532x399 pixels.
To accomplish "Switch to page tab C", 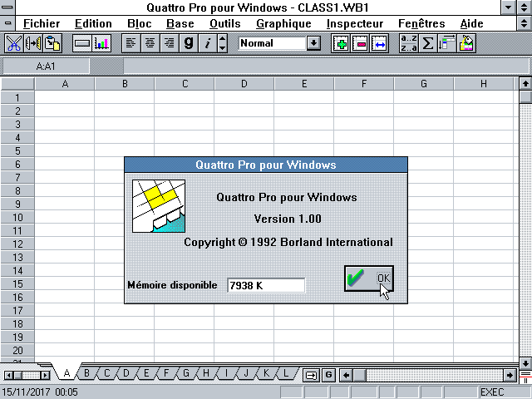I will click(106, 373).
